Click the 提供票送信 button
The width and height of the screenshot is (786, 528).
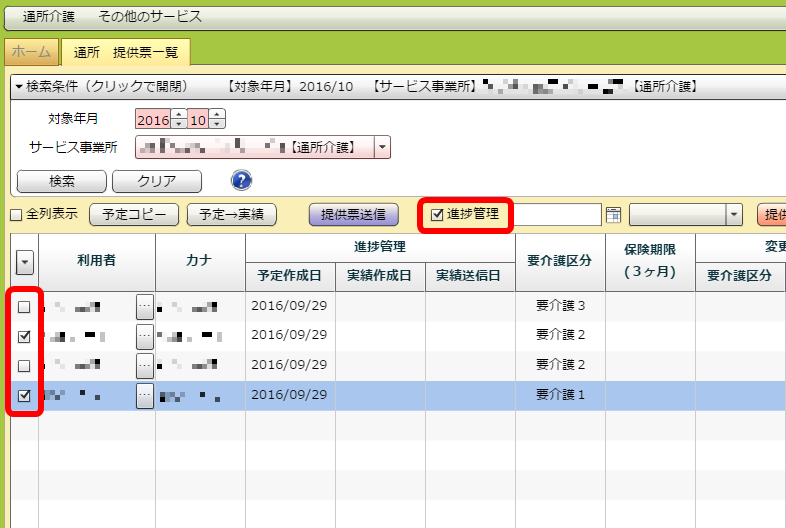click(x=355, y=214)
